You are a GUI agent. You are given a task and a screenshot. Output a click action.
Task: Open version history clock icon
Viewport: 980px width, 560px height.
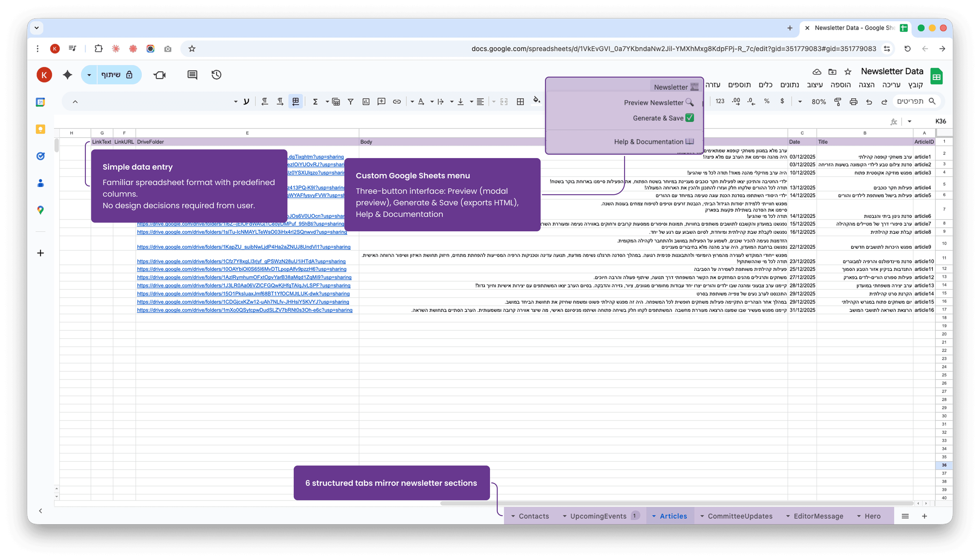(x=216, y=75)
